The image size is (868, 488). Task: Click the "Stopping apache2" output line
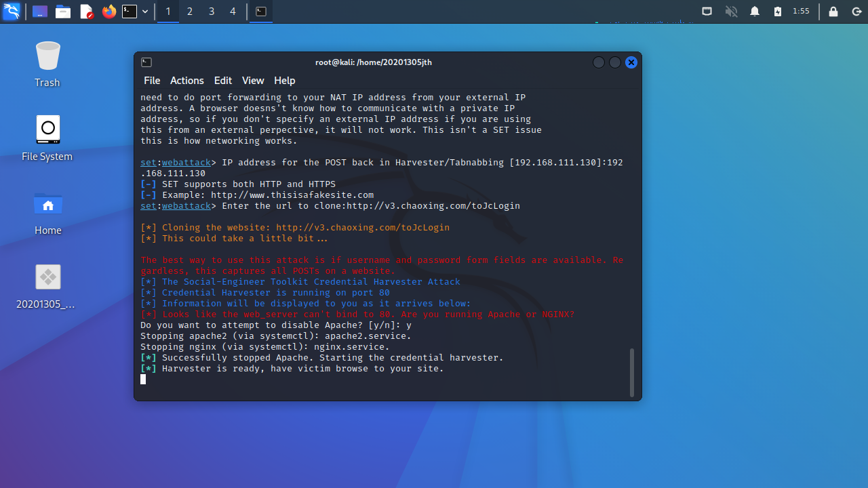(x=276, y=336)
